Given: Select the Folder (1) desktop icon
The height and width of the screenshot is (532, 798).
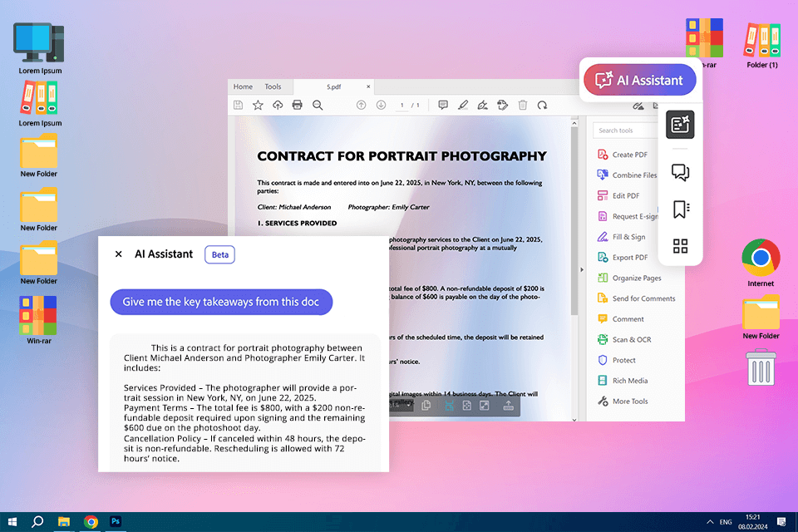Looking at the screenshot, I should coord(762,46).
